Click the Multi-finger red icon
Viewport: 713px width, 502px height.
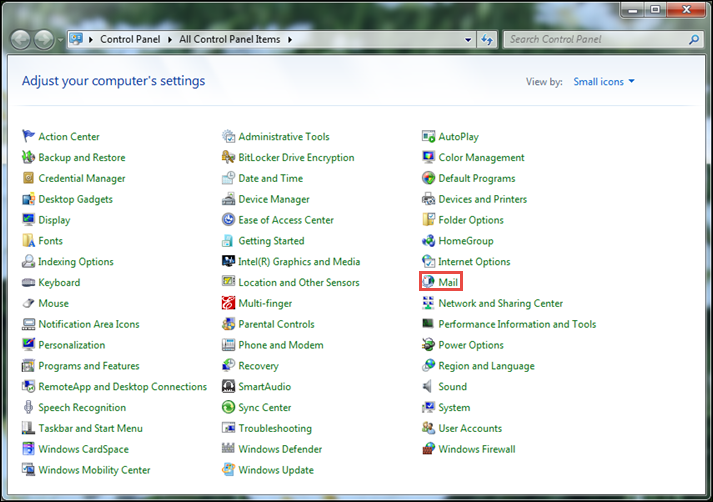pos(228,303)
